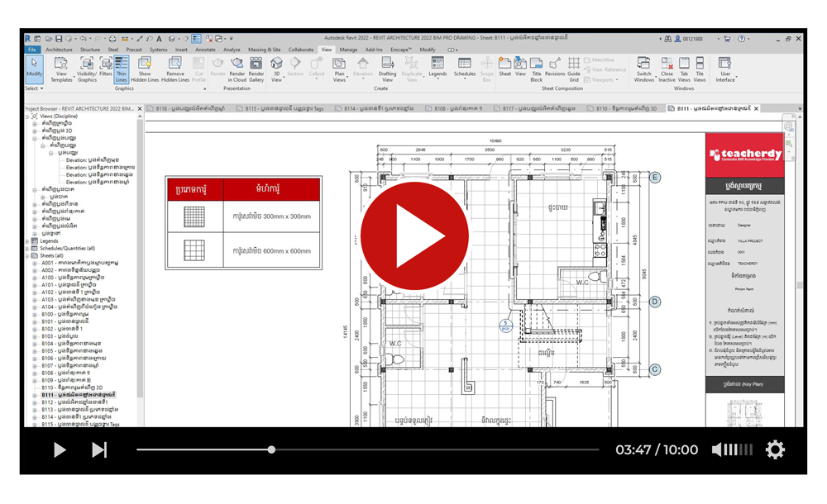The width and height of the screenshot is (827, 504).
Task: Open sheet Revisions tool
Action: [x=555, y=67]
